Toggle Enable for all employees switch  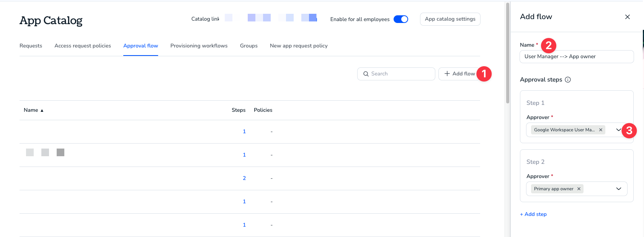click(401, 19)
